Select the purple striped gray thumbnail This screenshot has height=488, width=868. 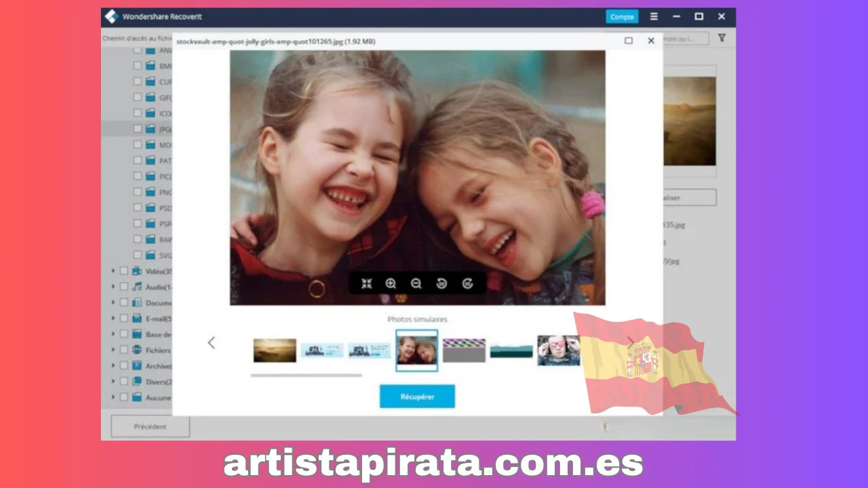click(x=464, y=350)
